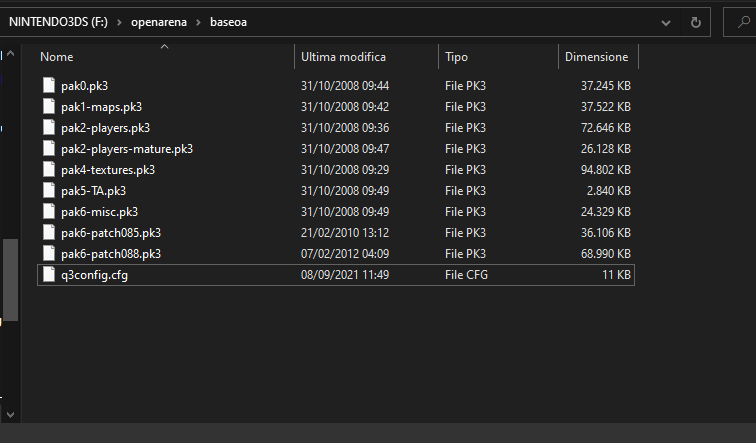Select file name pak0.pk3
Image resolution: width=756 pixels, height=443 pixels.
[84, 86]
